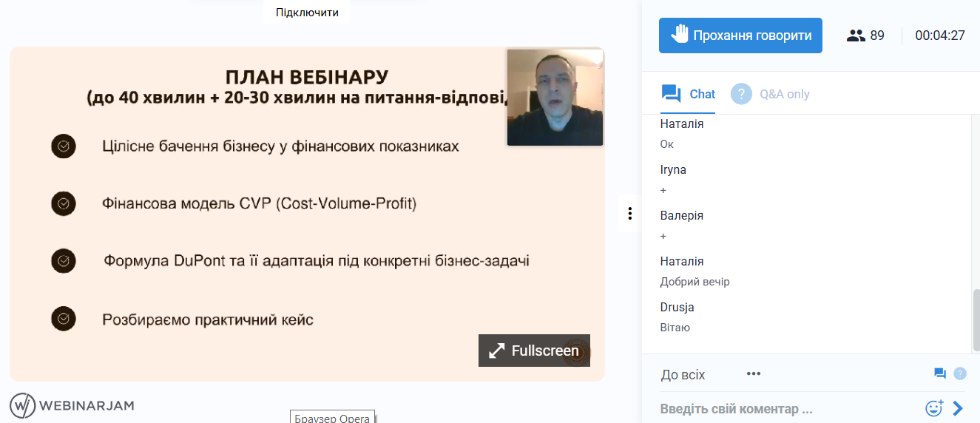Image resolution: width=980 pixels, height=423 pixels.
Task: Send comment with the blue arrow icon
Action: point(959,407)
